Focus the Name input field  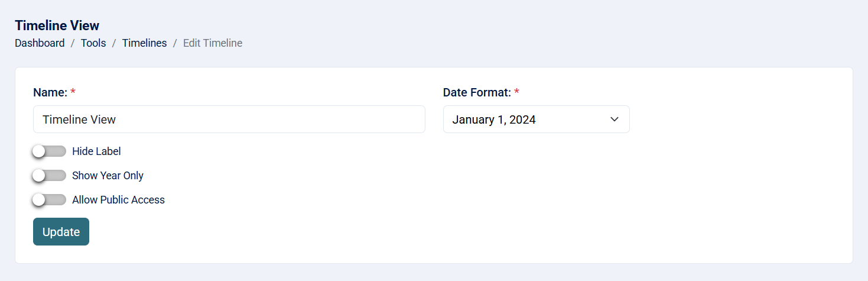229,119
